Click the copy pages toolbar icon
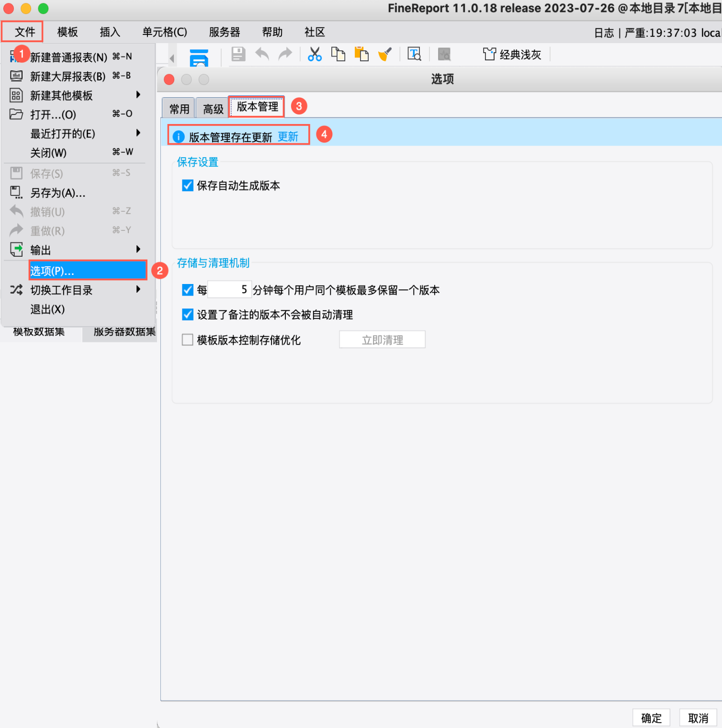Image resolution: width=722 pixels, height=728 pixels. [338, 54]
